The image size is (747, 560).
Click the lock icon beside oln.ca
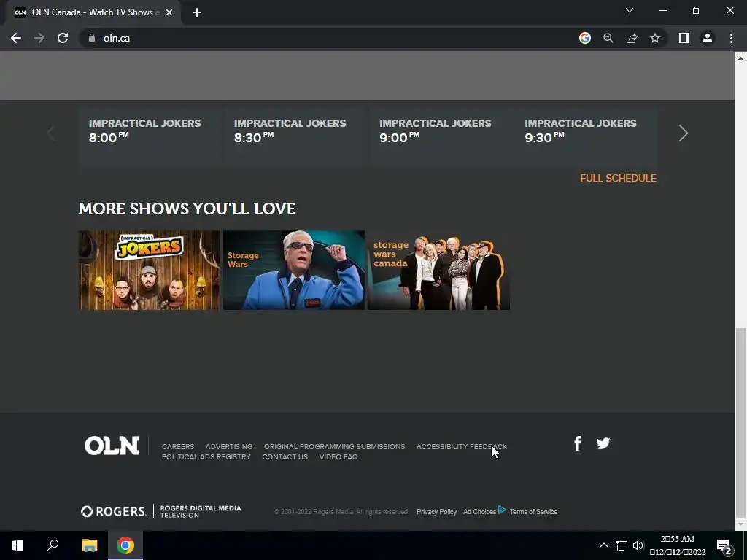point(92,38)
